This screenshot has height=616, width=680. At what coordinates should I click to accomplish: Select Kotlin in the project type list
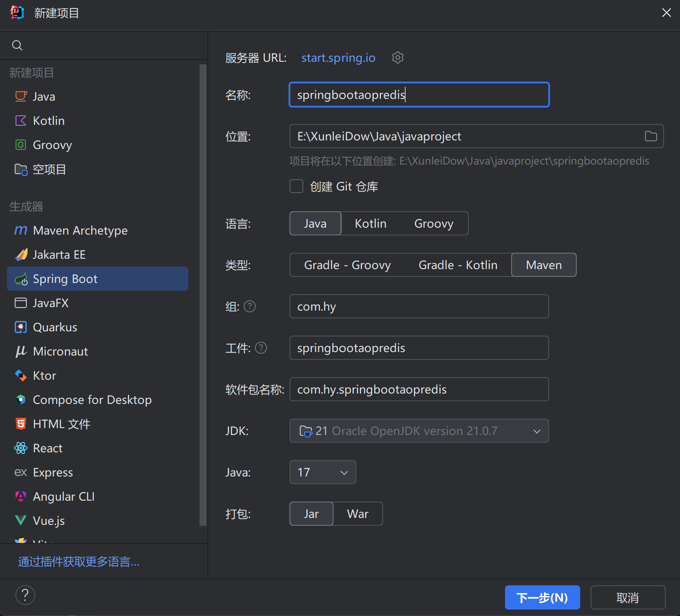point(98,121)
